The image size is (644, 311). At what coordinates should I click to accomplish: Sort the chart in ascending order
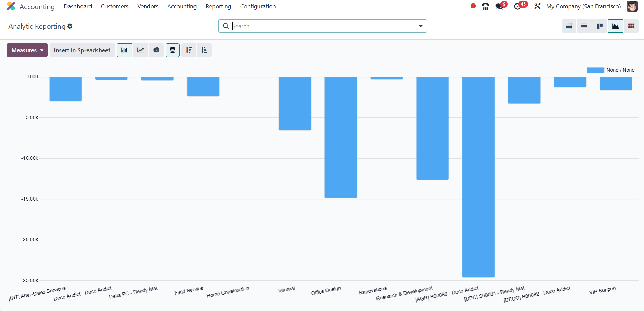click(204, 50)
